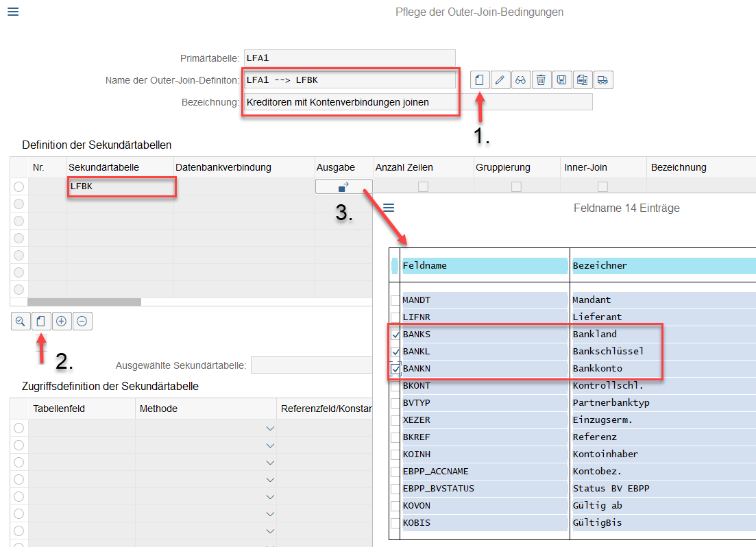Expand the second row Methode dropdown
Viewport: 756px width, 547px height.
[x=269, y=446]
